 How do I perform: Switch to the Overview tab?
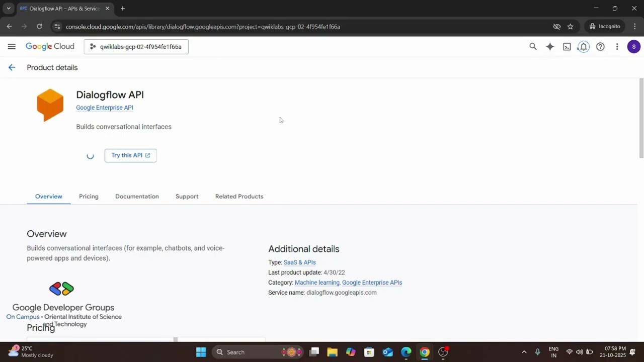tap(49, 197)
